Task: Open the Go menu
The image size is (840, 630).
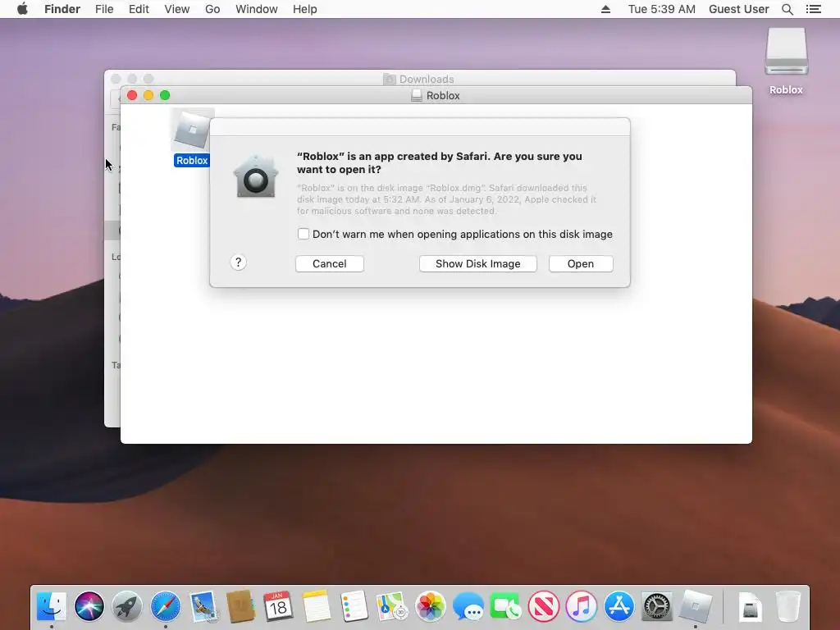Action: (212, 9)
